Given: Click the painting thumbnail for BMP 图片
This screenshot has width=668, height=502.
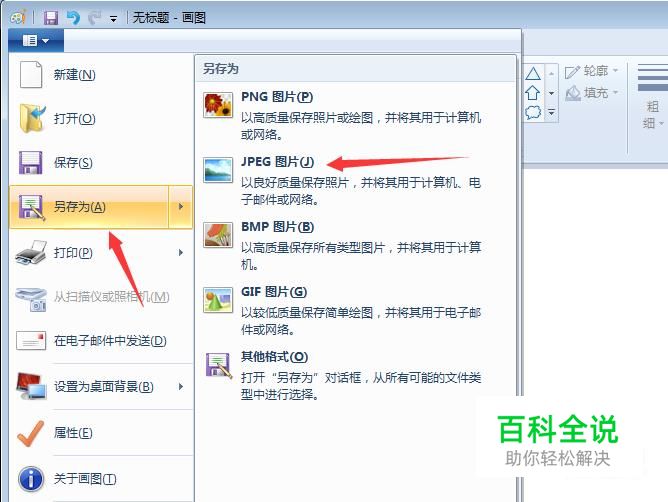Looking at the screenshot, I should click(x=218, y=235).
